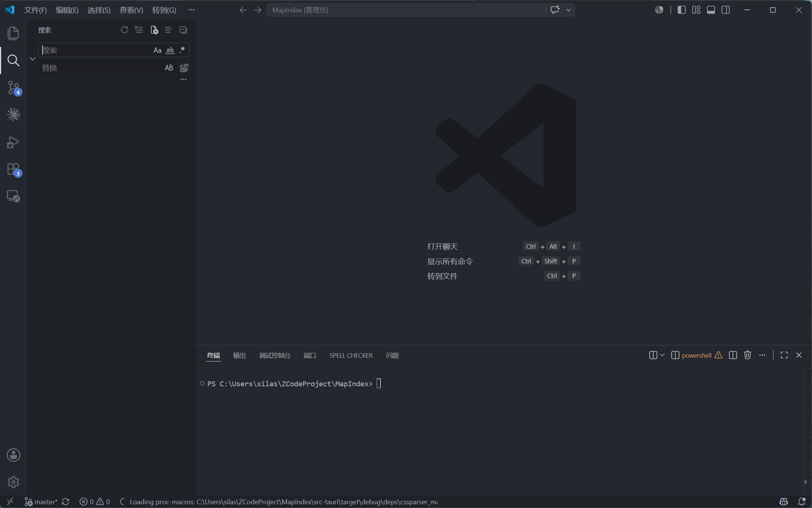
Task: Open terminal panel more actions menu
Action: pos(762,355)
